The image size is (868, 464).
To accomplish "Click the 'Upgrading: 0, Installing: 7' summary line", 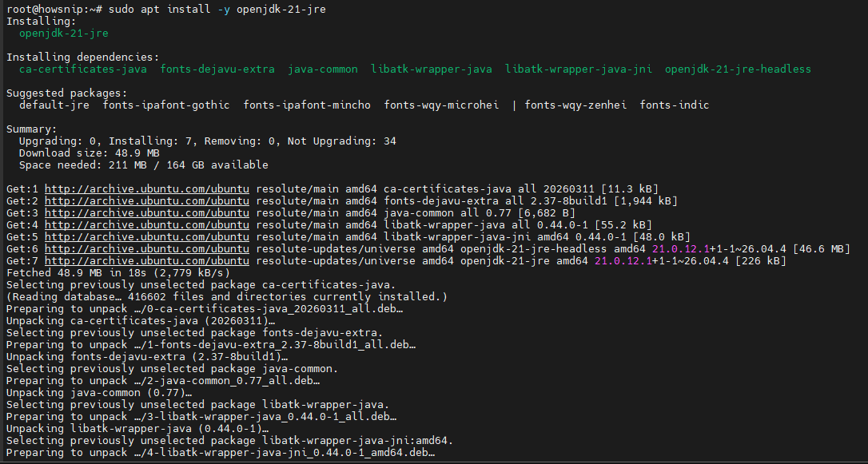I will click(x=208, y=141).
